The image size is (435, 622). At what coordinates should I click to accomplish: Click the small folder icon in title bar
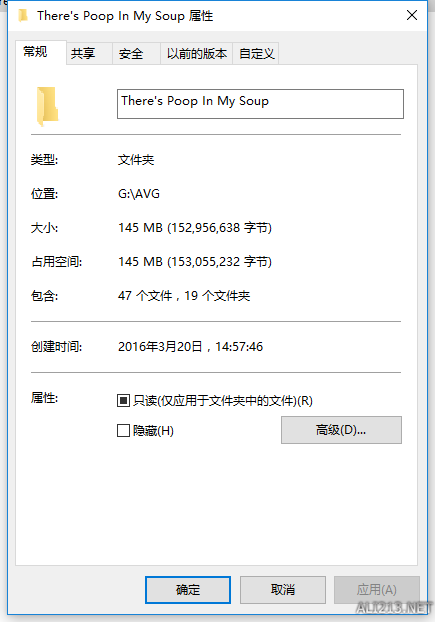(x=23, y=15)
